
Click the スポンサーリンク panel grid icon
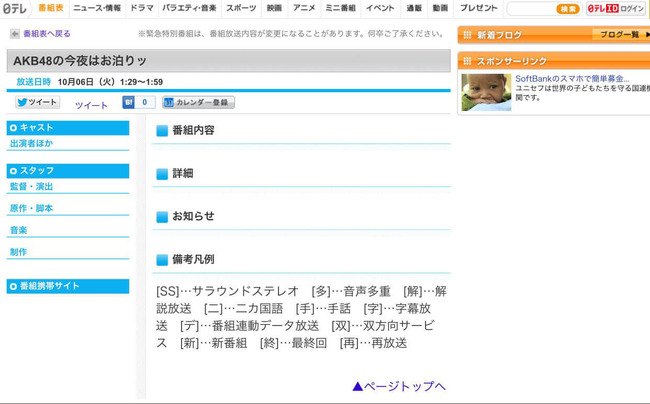point(467,61)
